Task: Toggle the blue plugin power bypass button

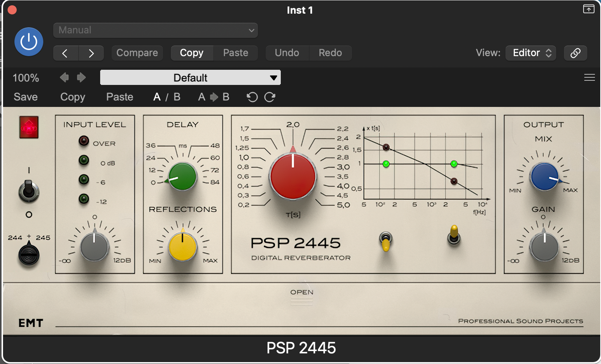Action: [29, 42]
